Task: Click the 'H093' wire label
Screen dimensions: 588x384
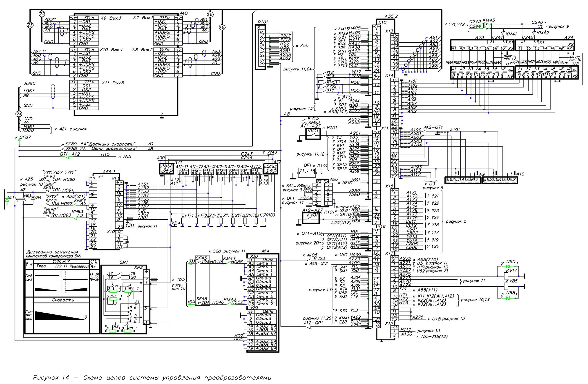Action: [65, 215]
